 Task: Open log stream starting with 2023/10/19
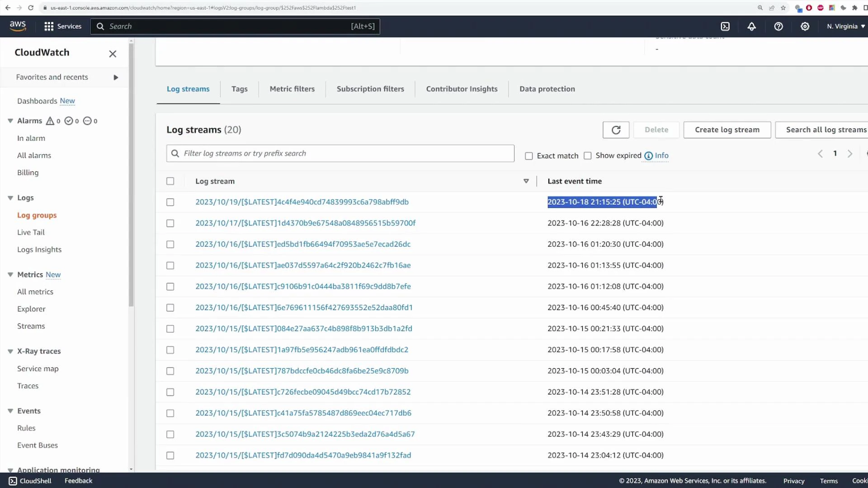(302, 202)
